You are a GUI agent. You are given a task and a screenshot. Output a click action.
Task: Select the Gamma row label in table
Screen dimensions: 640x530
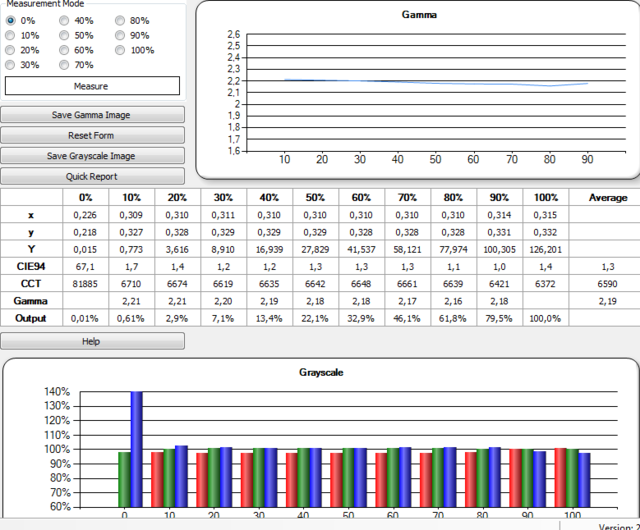click(x=31, y=301)
